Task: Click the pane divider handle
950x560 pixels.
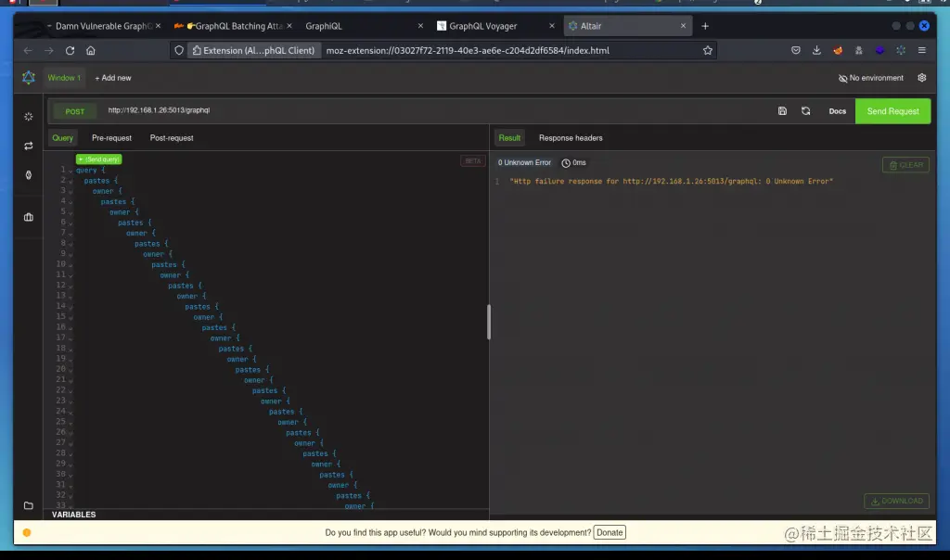Action: (489, 322)
